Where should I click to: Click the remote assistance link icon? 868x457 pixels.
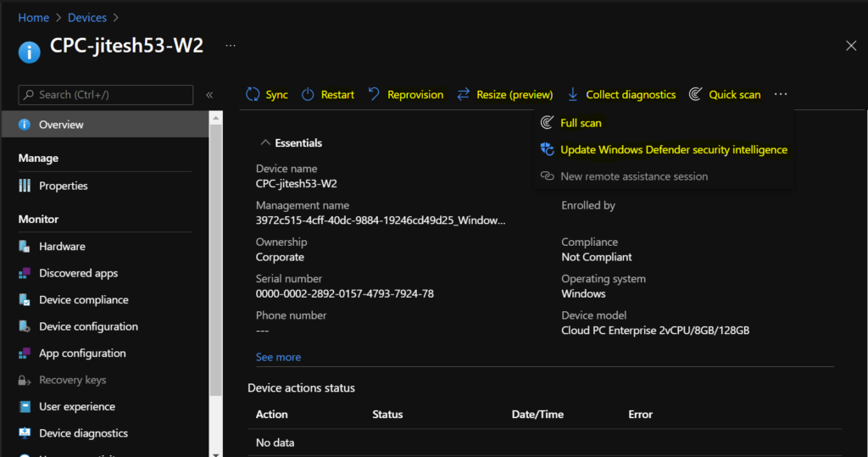click(x=547, y=176)
